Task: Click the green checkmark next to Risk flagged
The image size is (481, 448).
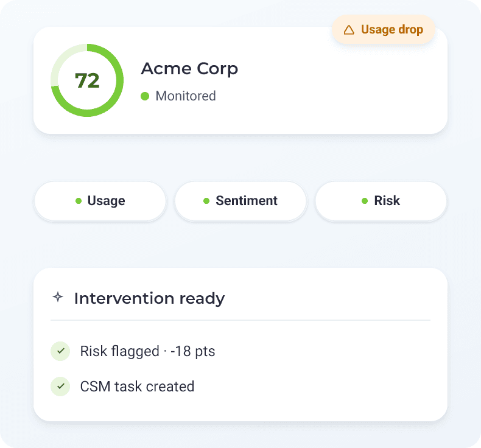Action: [x=60, y=351]
